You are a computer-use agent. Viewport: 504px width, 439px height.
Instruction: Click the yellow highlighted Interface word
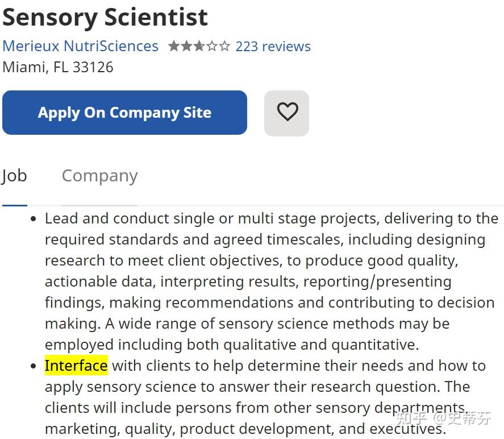coord(76,365)
